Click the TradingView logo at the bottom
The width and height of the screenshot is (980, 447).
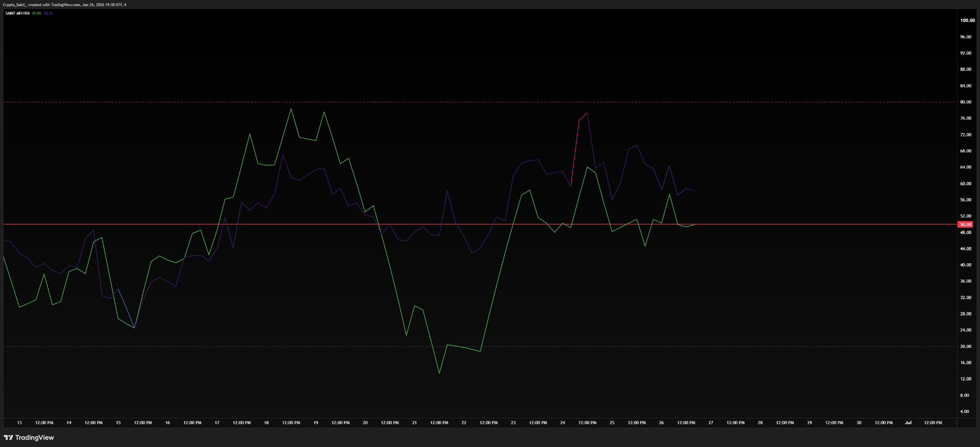coord(29,437)
